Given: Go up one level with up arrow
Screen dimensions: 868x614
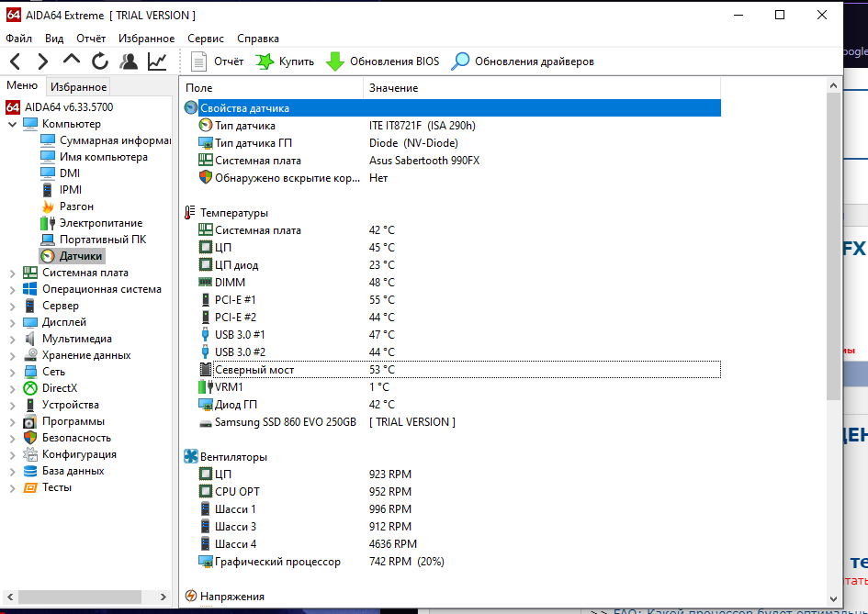Looking at the screenshot, I should 72,61.
